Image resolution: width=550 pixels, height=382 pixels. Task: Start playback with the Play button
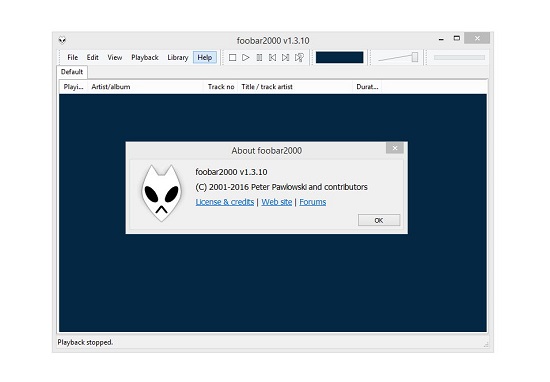coord(246,58)
